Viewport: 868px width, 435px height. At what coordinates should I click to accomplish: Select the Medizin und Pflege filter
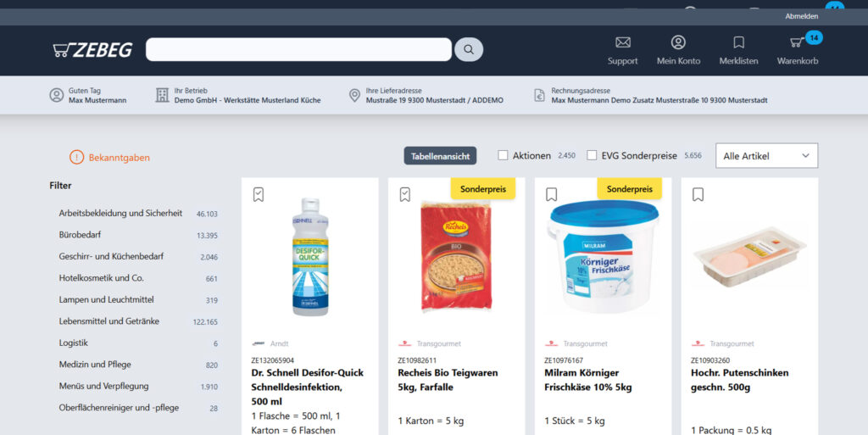tap(138, 365)
